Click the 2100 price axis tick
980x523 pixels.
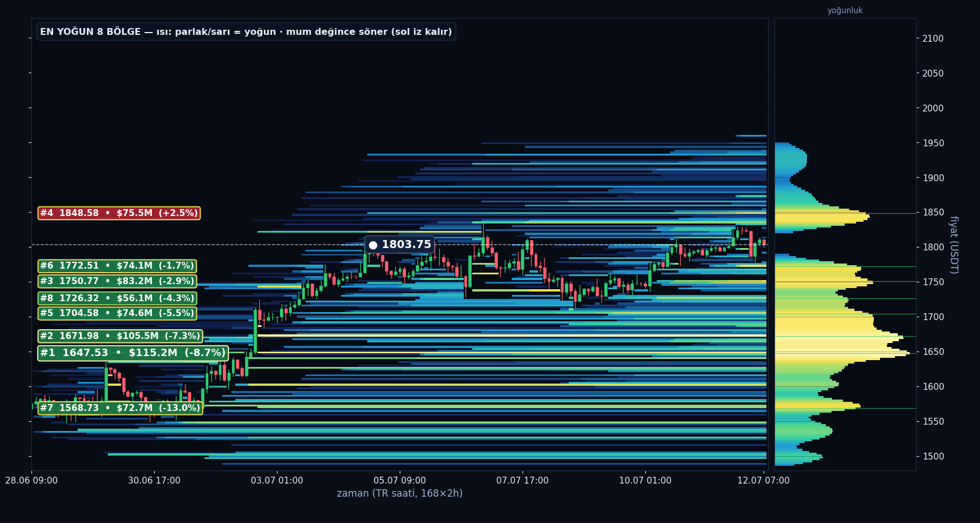(x=933, y=38)
